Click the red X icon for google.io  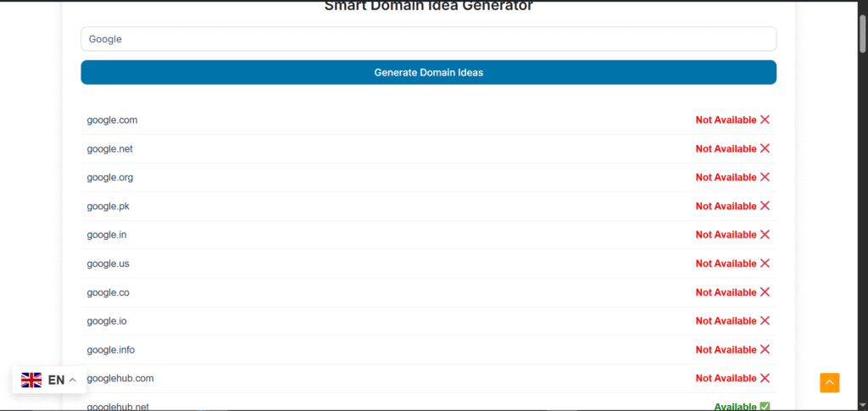click(x=765, y=321)
